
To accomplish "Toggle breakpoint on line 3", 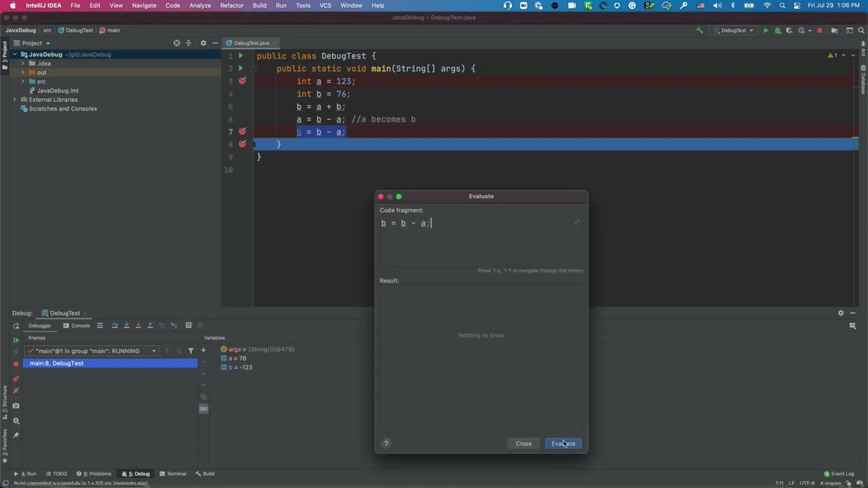I will point(242,81).
